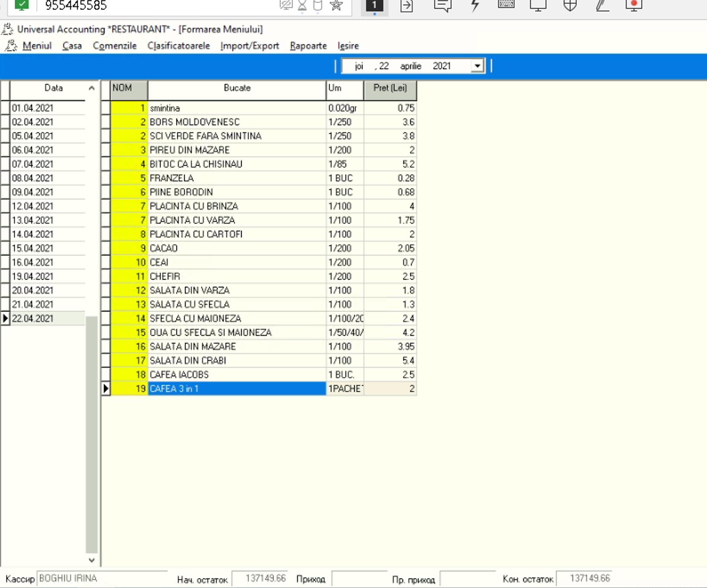The width and height of the screenshot is (707, 588).
Task: Click the Приход input field
Action: coord(359,579)
